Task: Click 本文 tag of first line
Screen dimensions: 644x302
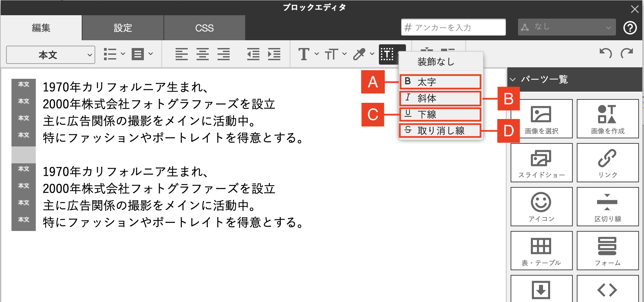Action: (24, 85)
